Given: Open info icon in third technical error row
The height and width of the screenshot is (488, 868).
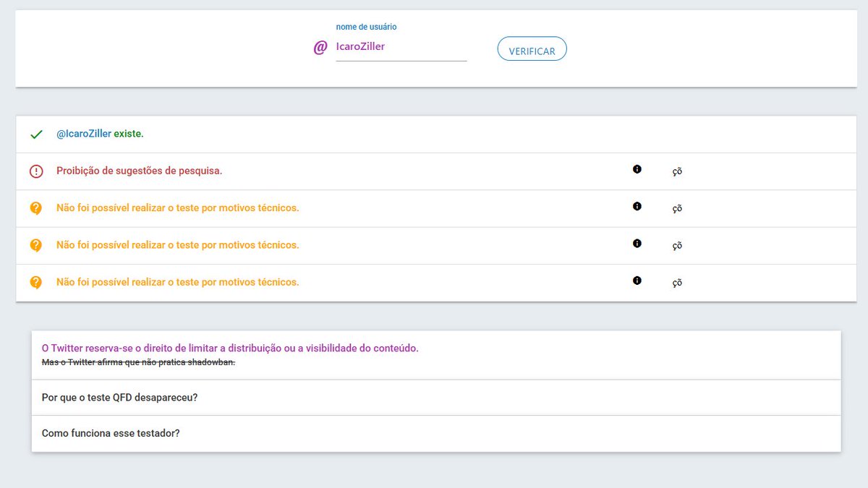Looking at the screenshot, I should pos(637,281).
